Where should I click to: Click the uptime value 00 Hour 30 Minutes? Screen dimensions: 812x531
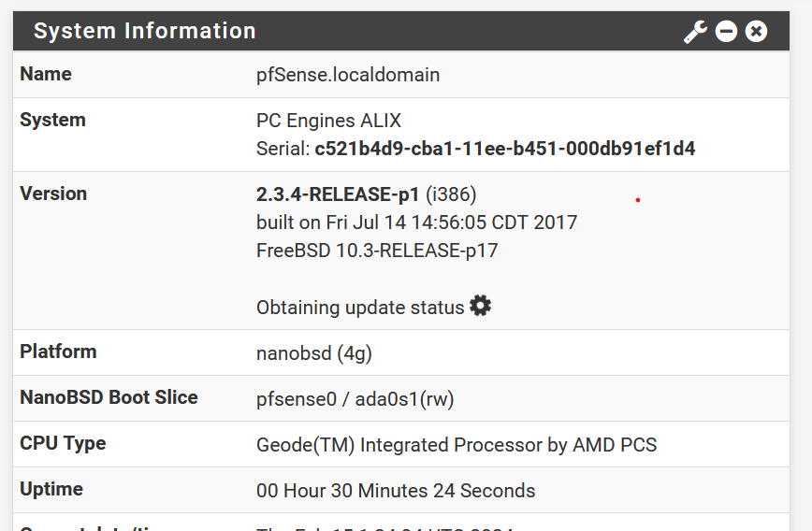(396, 491)
